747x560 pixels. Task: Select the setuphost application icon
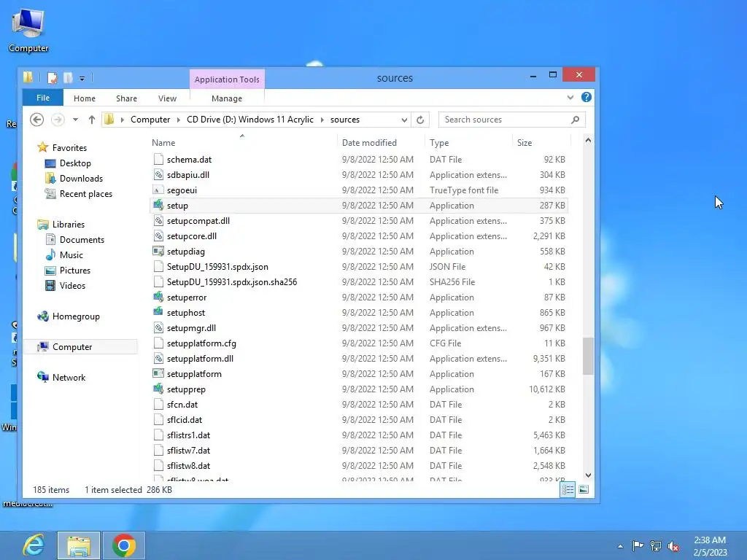[158, 312]
